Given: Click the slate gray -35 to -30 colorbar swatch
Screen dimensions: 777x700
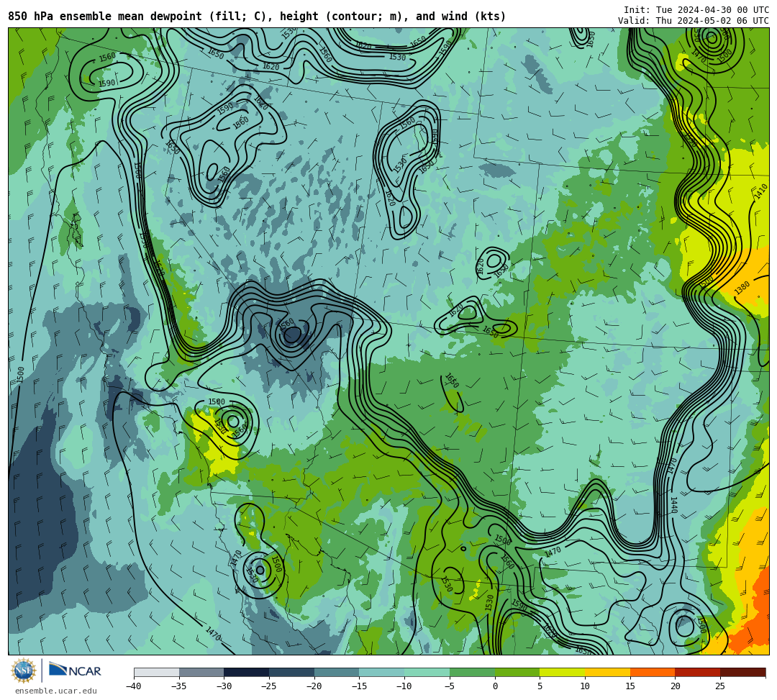Looking at the screenshot, I should [201, 672].
